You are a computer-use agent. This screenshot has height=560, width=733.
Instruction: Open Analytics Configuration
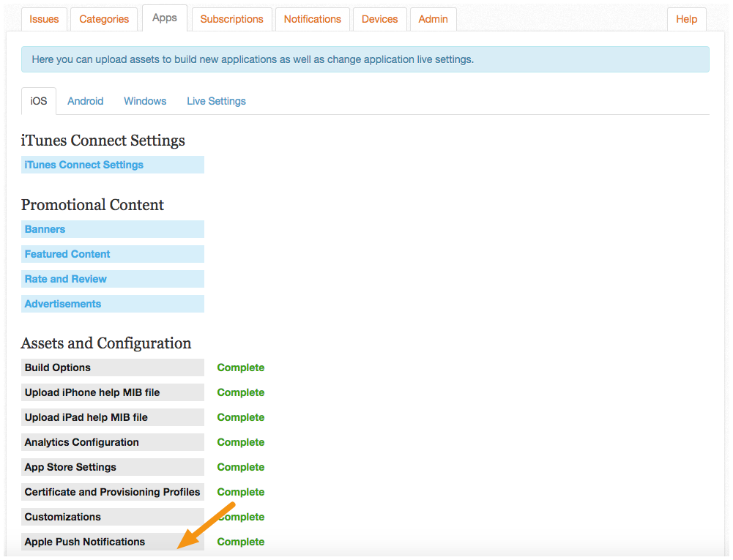coord(113,441)
